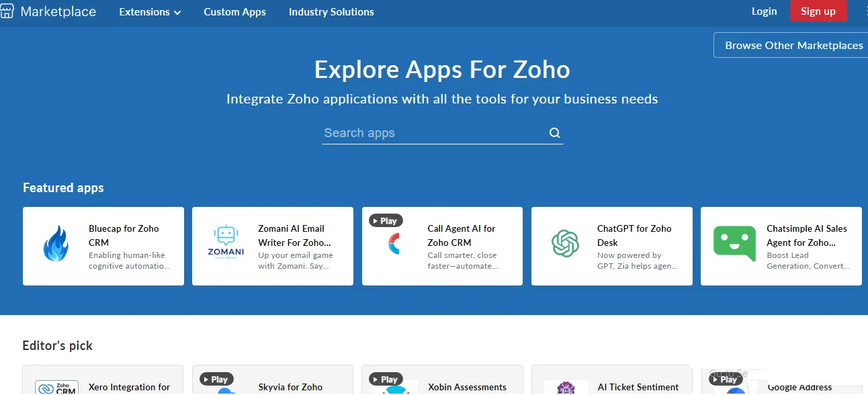This screenshot has height=395, width=868.
Task: Play the Google Address video badge
Action: pos(726,380)
